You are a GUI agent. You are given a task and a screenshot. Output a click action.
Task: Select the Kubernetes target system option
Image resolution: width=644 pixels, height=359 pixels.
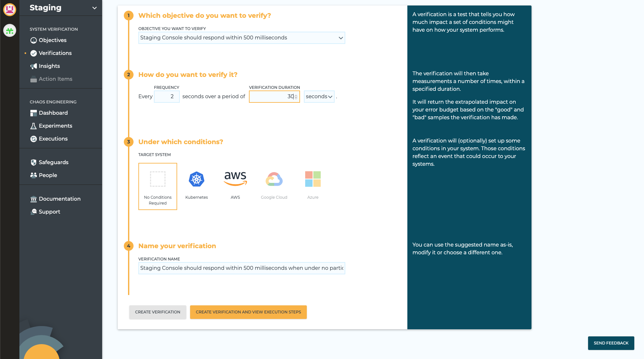(196, 184)
